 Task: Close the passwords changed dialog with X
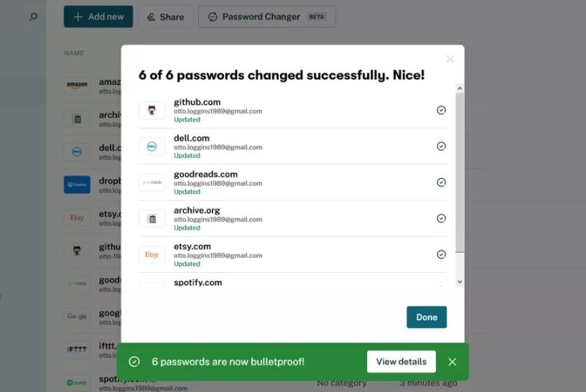click(x=450, y=59)
